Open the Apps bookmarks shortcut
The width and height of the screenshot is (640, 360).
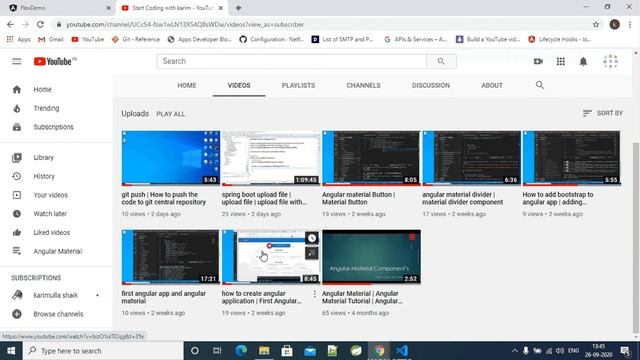click(19, 39)
